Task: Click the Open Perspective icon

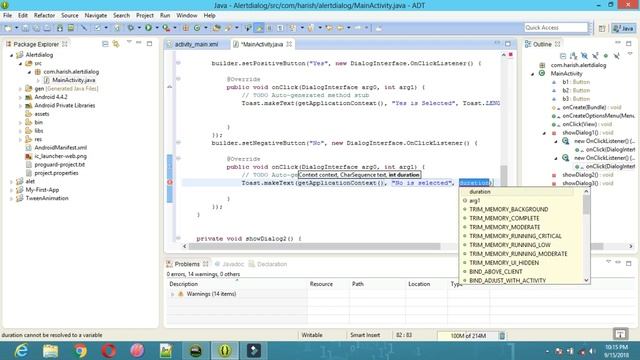Action: (x=602, y=28)
